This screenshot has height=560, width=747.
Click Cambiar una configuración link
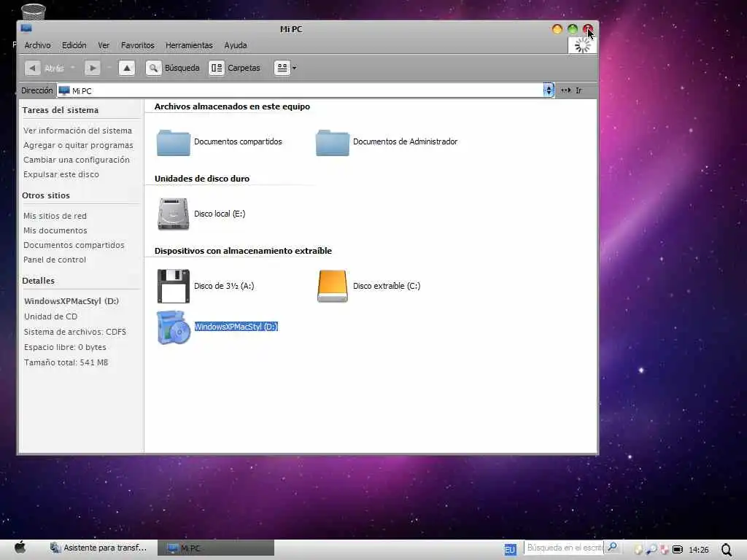coord(76,160)
